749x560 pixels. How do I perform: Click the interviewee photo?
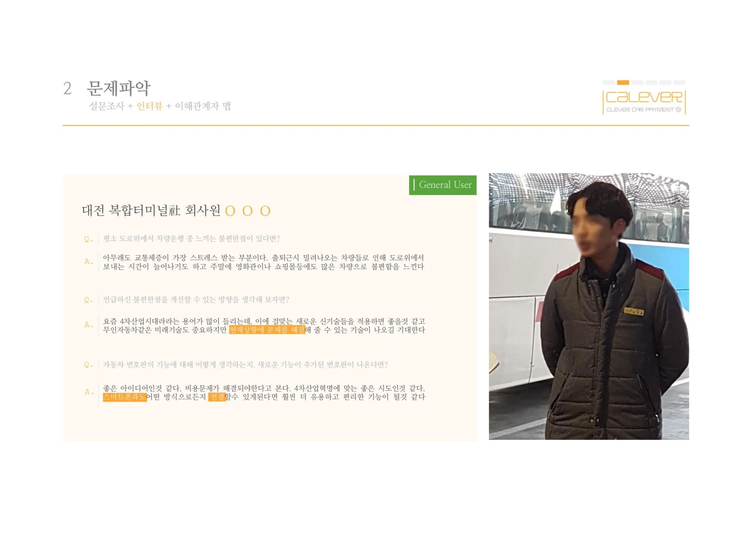pos(589,306)
